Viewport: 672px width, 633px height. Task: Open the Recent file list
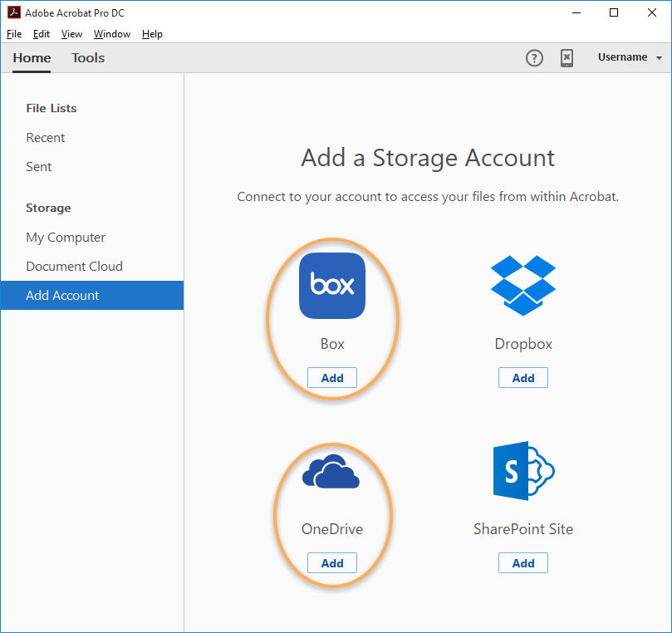pos(45,137)
